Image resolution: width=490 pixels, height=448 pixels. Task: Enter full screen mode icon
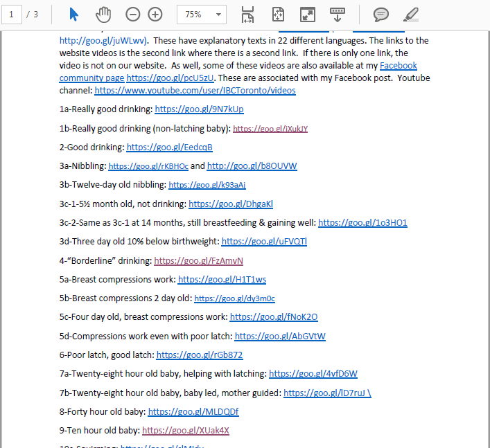tap(308, 15)
